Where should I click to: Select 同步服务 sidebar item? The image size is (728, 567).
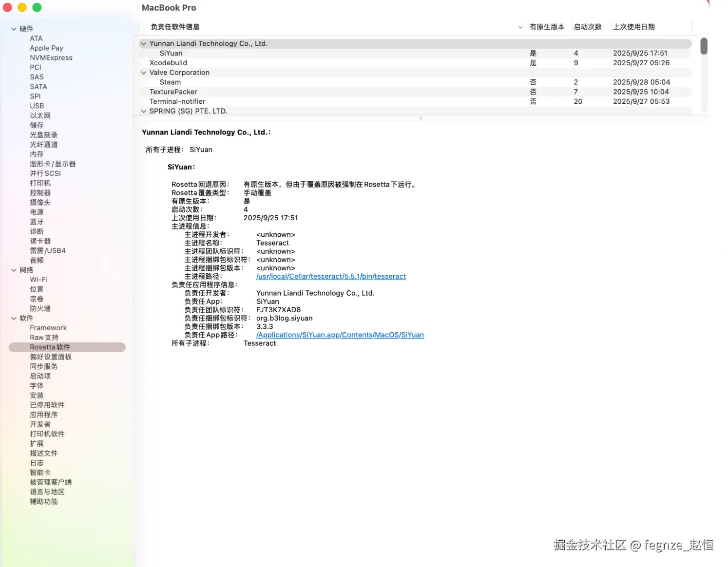[44, 366]
